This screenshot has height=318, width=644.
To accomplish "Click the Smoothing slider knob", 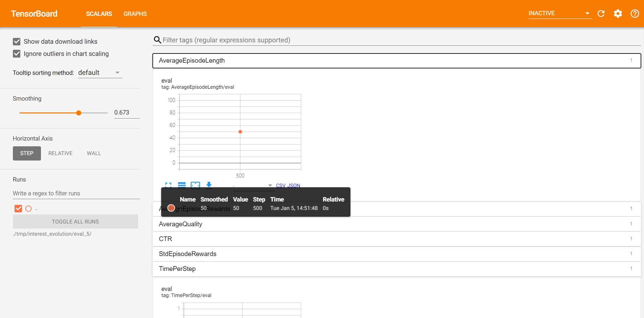I will (x=79, y=113).
